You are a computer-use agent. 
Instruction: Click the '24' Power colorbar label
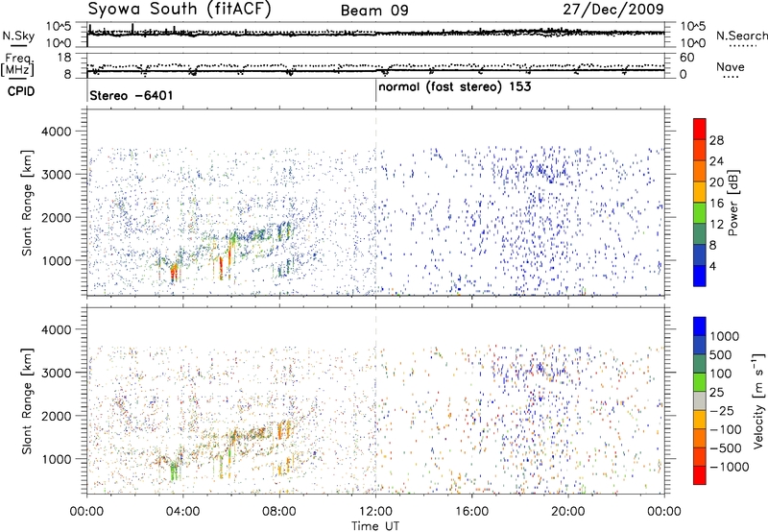[x=716, y=161]
